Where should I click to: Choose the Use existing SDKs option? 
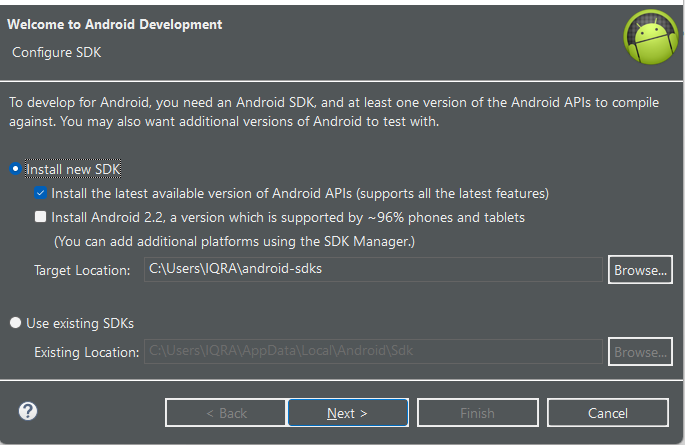tap(15, 323)
